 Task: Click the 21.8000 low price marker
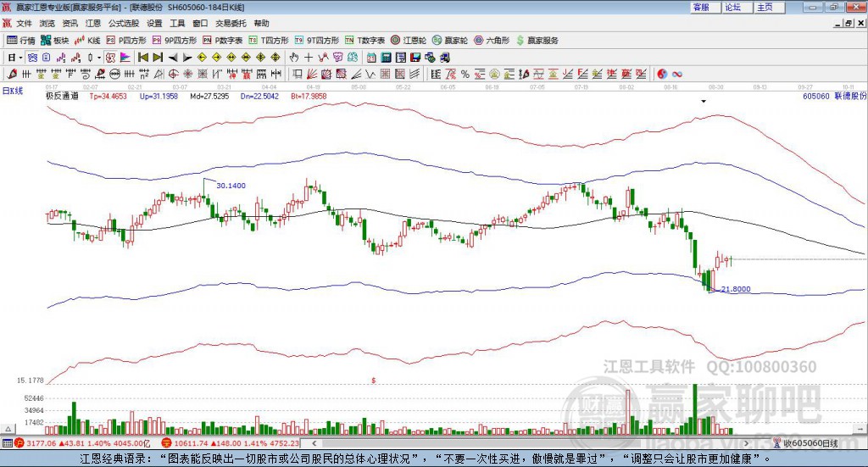point(736,289)
